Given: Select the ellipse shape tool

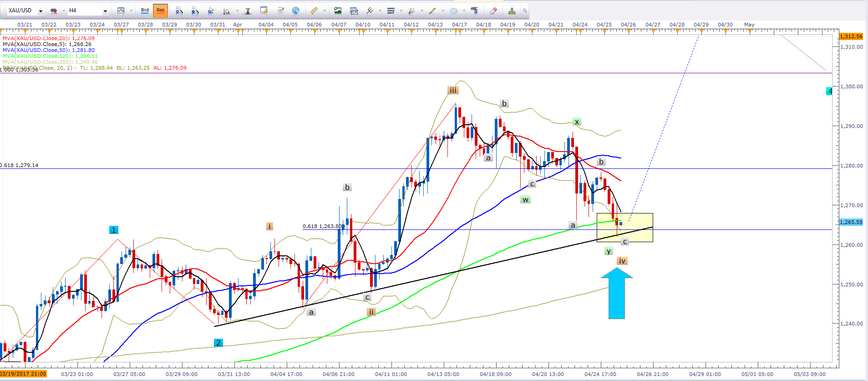Looking at the screenshot, I should pyautogui.click(x=453, y=10).
